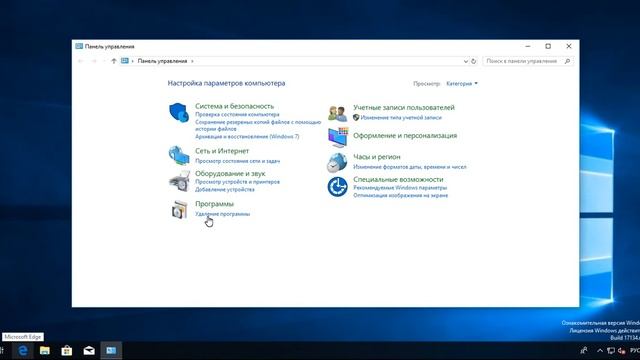This screenshot has width=640, height=360.
Task: Click the Appearance and Personalization monitor icon
Action: 338,137
